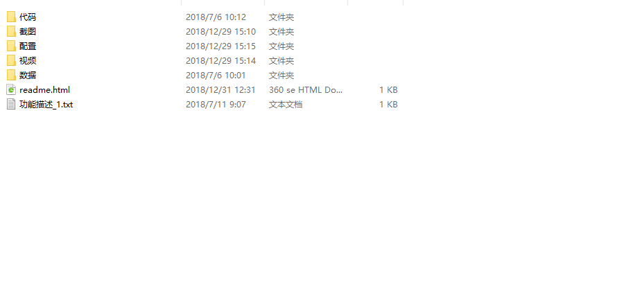Click the 2018/7/6 10:12 date entry
The height and width of the screenshot is (298, 644).
point(216,17)
